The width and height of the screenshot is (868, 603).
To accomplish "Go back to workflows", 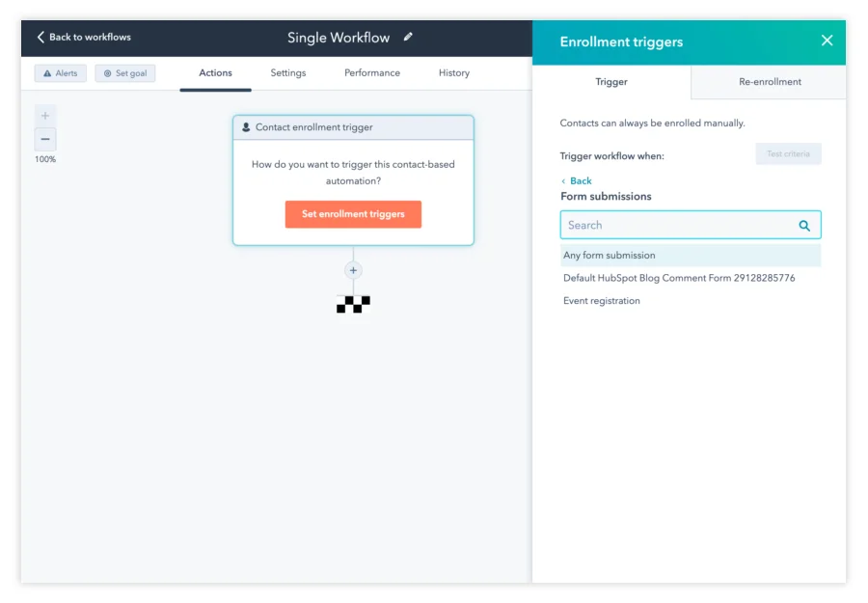I will coord(84,38).
